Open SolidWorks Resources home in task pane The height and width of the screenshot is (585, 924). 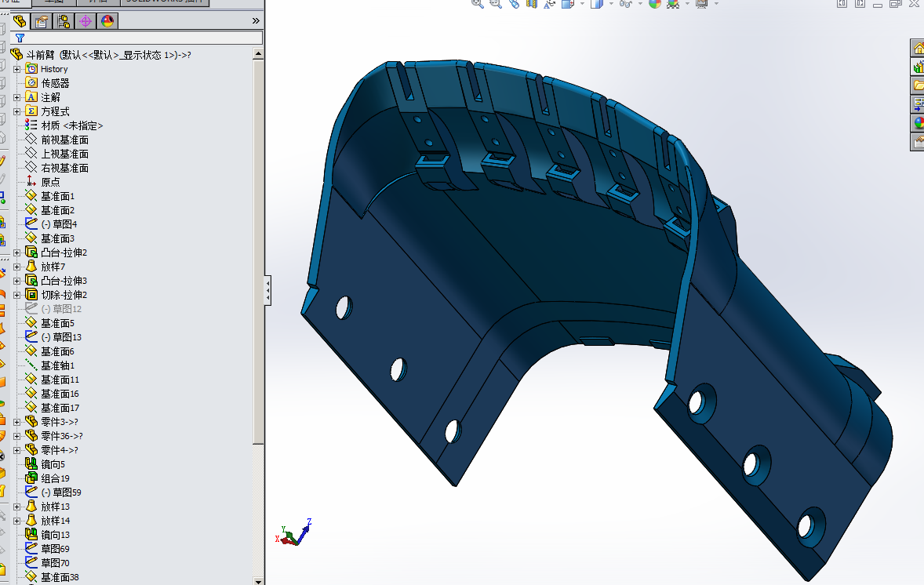tap(917, 49)
